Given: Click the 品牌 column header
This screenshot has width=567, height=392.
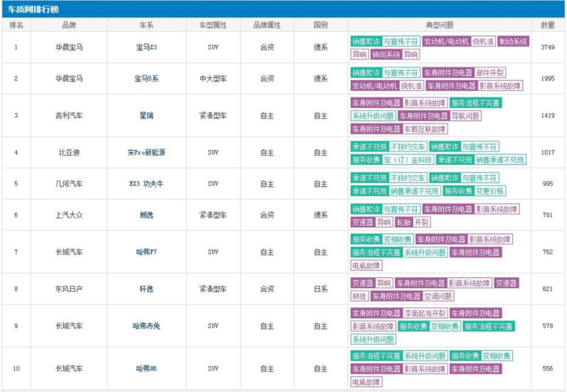Looking at the screenshot, I should (x=69, y=25).
